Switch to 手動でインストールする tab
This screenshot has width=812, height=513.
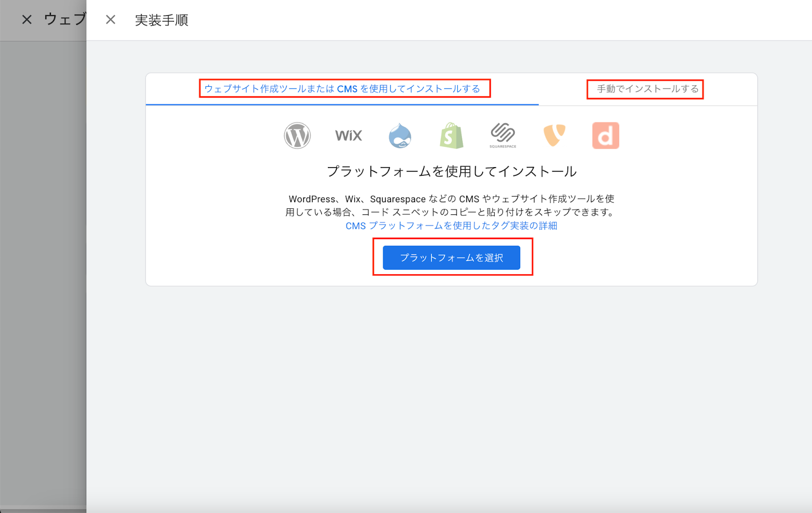point(648,89)
